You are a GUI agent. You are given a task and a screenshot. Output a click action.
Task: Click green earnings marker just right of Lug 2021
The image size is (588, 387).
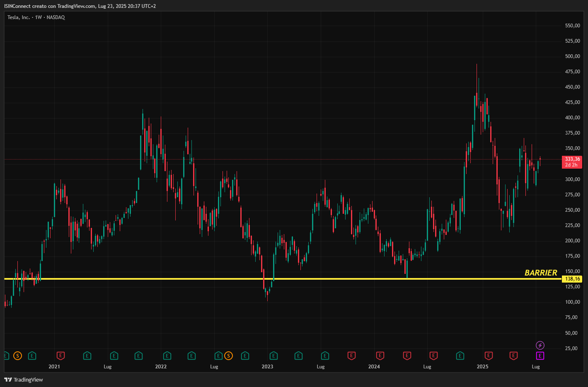[x=114, y=356]
